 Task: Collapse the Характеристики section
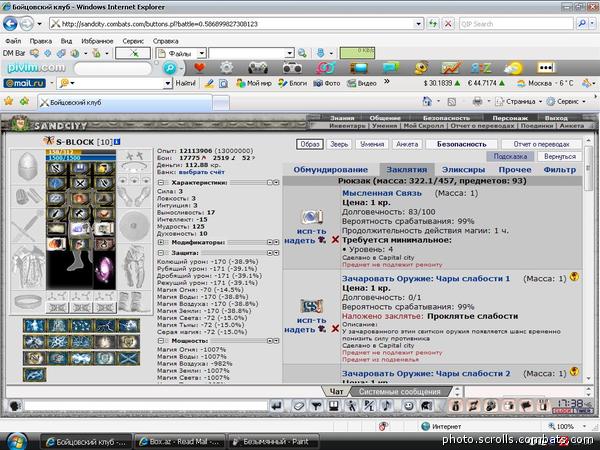(x=161, y=183)
